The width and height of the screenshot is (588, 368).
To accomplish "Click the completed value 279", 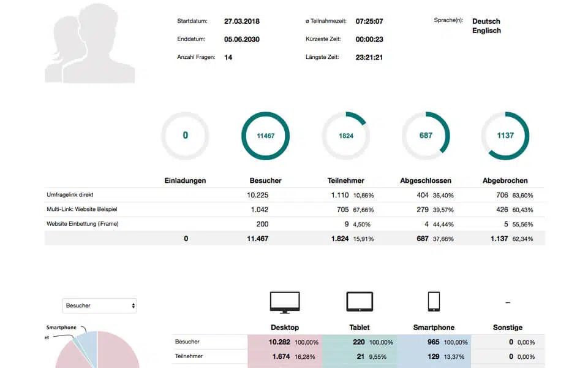I will (423, 210).
